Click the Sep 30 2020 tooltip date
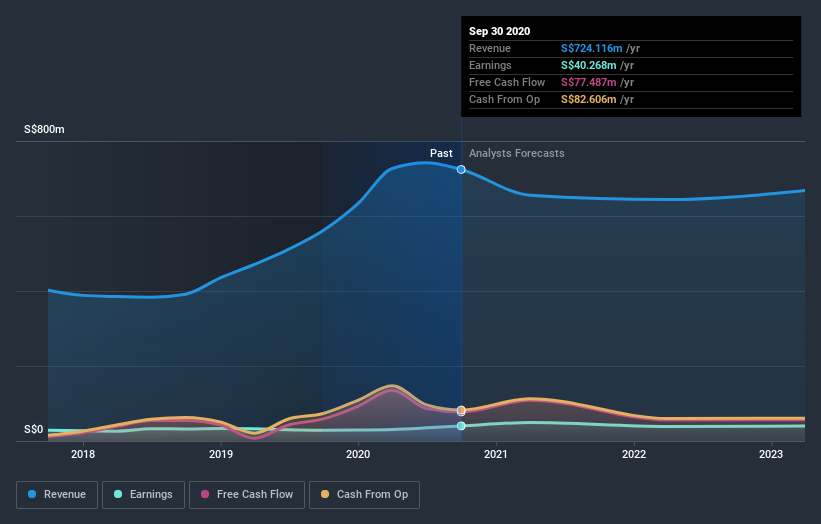Image resolution: width=821 pixels, height=524 pixels. pos(500,31)
